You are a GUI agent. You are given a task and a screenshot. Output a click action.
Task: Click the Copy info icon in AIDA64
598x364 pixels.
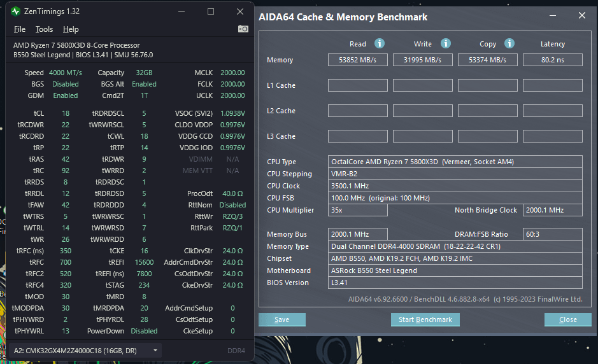pyautogui.click(x=509, y=43)
